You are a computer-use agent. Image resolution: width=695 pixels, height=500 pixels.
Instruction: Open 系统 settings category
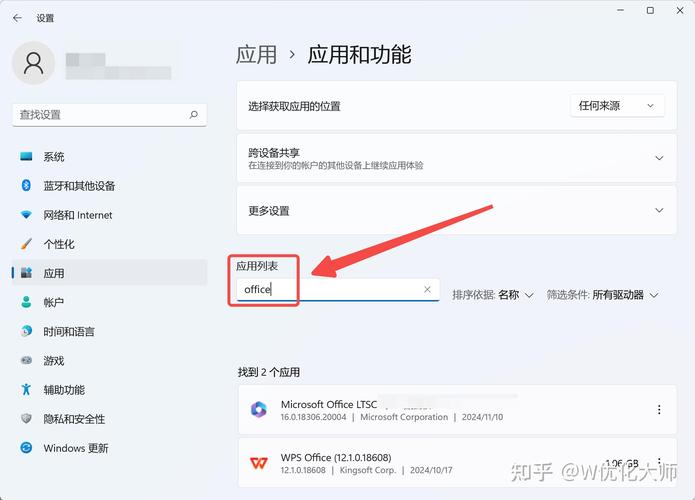[109, 156]
